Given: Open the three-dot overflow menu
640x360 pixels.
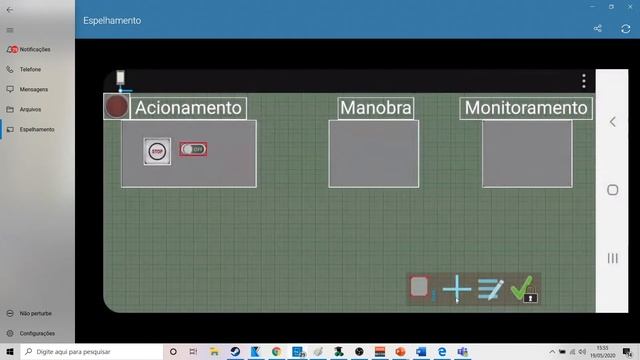Looking at the screenshot, I should click(x=584, y=81).
